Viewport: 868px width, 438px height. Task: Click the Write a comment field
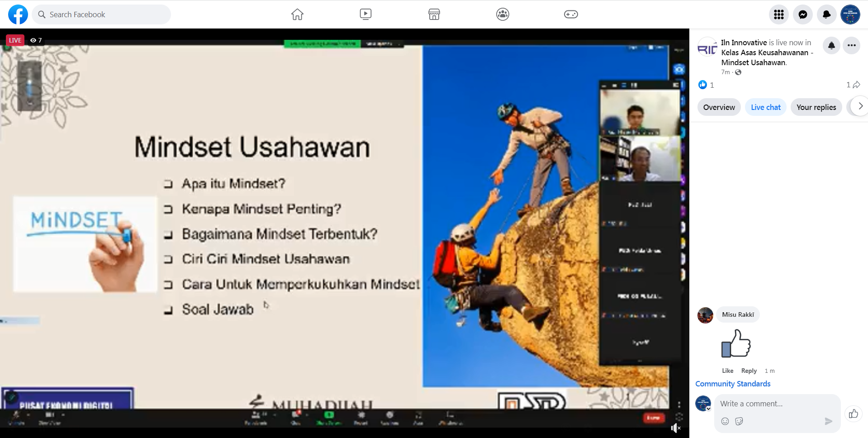coord(777,404)
